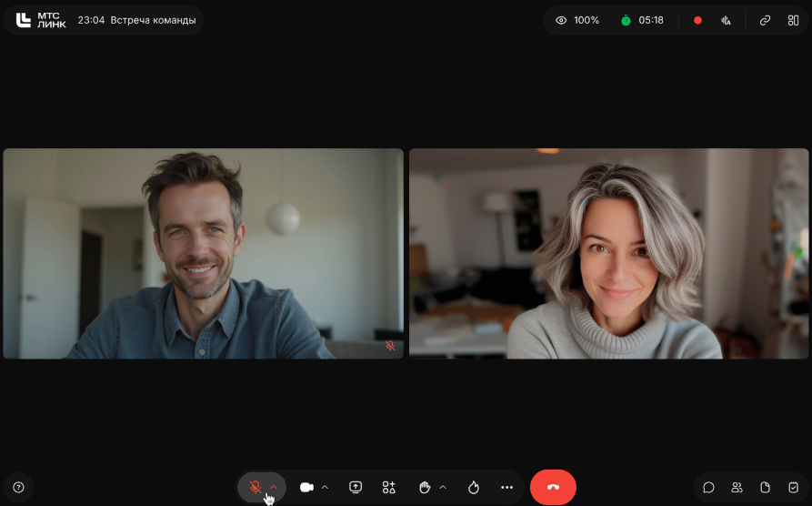This screenshot has width=812, height=506.
Task: End the call with red hang-up button
Action: (553, 487)
